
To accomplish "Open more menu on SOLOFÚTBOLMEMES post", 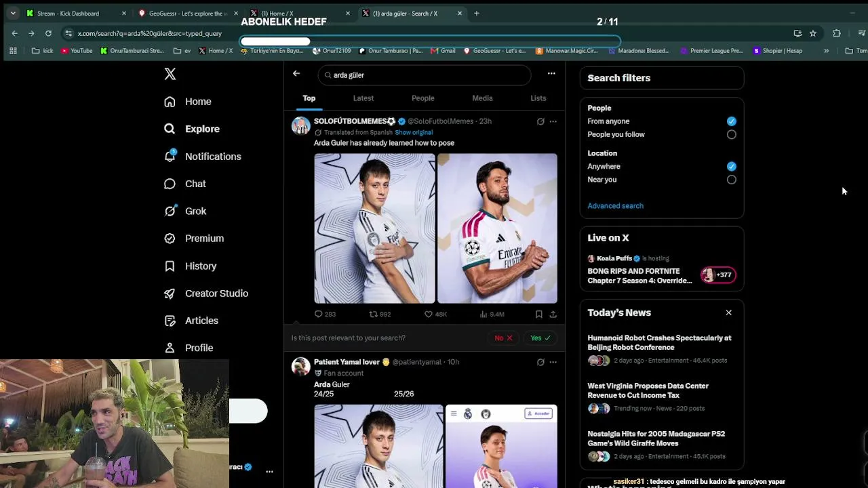I will pos(553,121).
